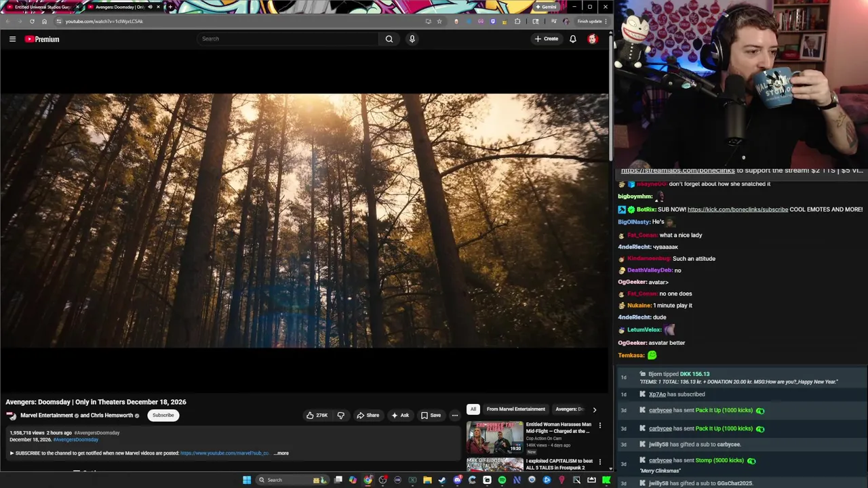The image size is (868, 488).
Task: Go back in the browser
Action: tap(7, 21)
